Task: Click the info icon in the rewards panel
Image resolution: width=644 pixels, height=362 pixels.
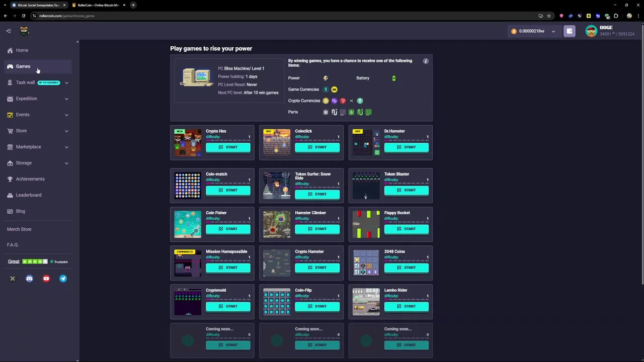Action: [x=426, y=61]
